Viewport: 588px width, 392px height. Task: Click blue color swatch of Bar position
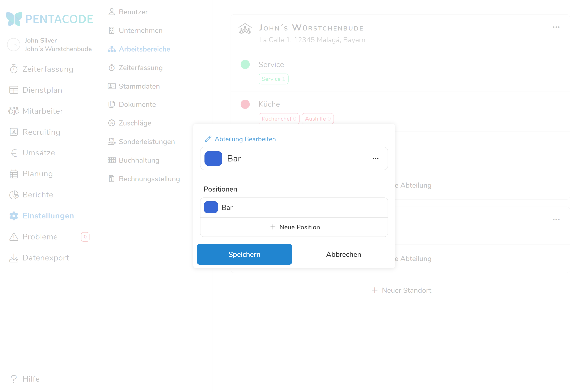click(211, 207)
